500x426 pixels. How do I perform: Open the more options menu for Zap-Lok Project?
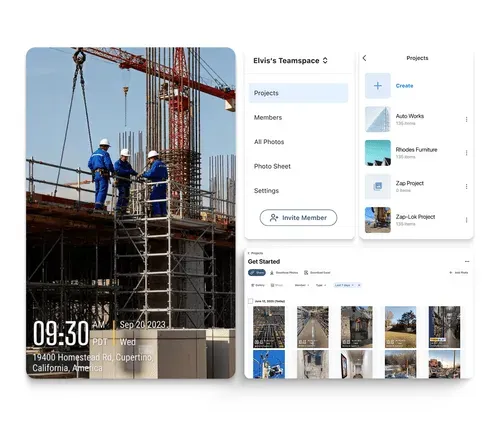tap(466, 220)
